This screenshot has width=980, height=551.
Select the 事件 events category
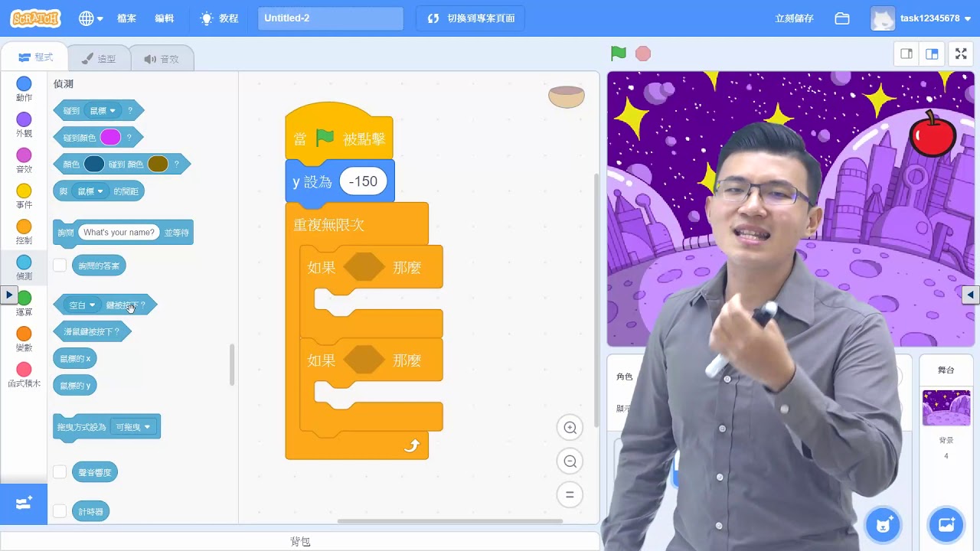[x=24, y=197]
